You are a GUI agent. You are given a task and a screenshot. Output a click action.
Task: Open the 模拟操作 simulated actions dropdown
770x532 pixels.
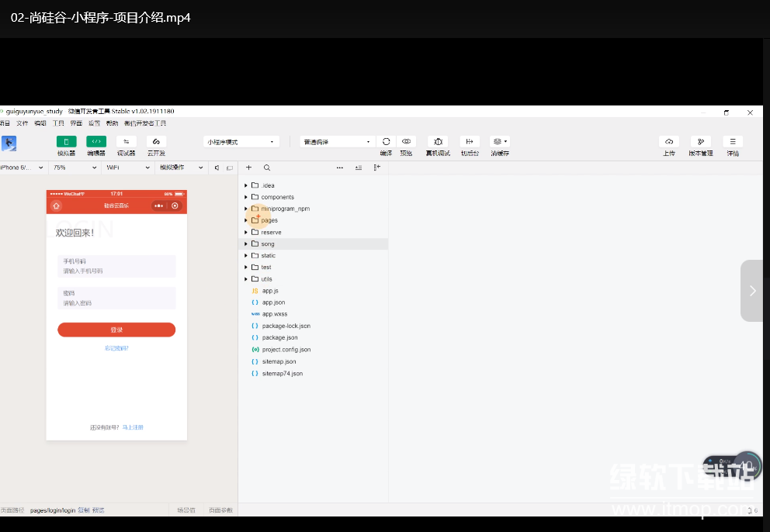(181, 168)
